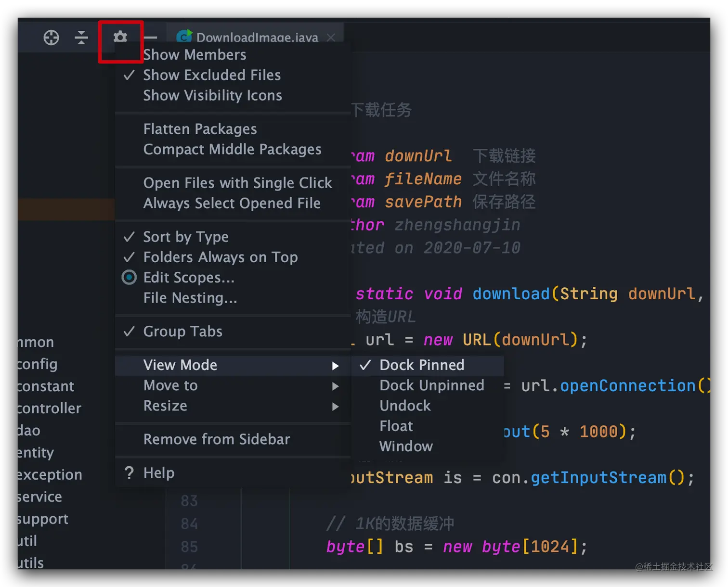Image resolution: width=728 pixels, height=587 pixels.
Task: Select the controller package in tree
Action: [x=50, y=408]
